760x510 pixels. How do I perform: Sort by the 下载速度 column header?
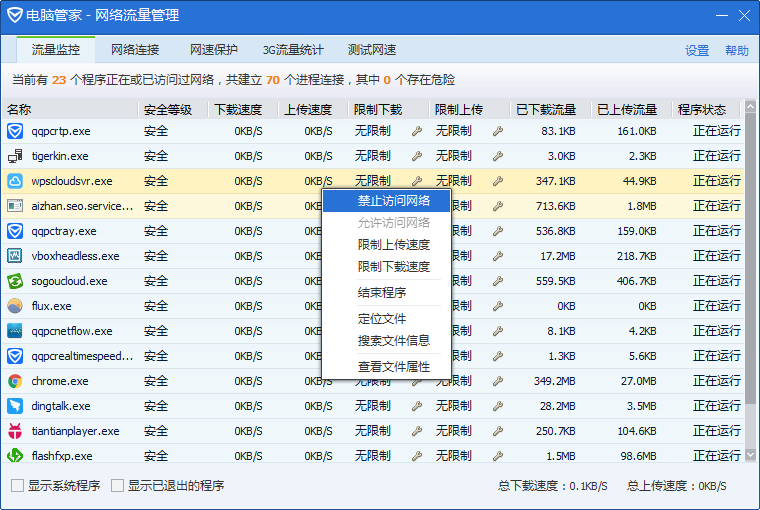(238, 109)
